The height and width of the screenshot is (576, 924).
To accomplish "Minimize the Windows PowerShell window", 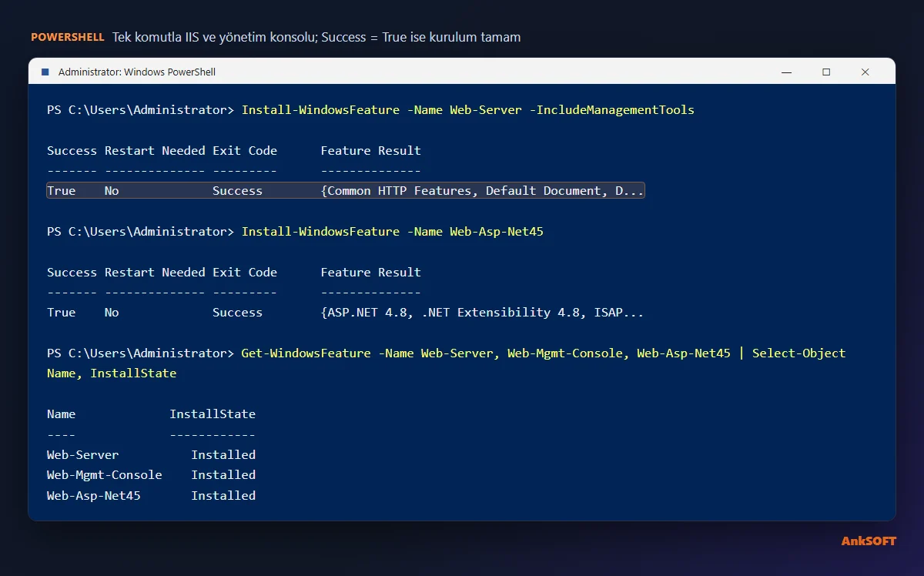I will (x=786, y=72).
